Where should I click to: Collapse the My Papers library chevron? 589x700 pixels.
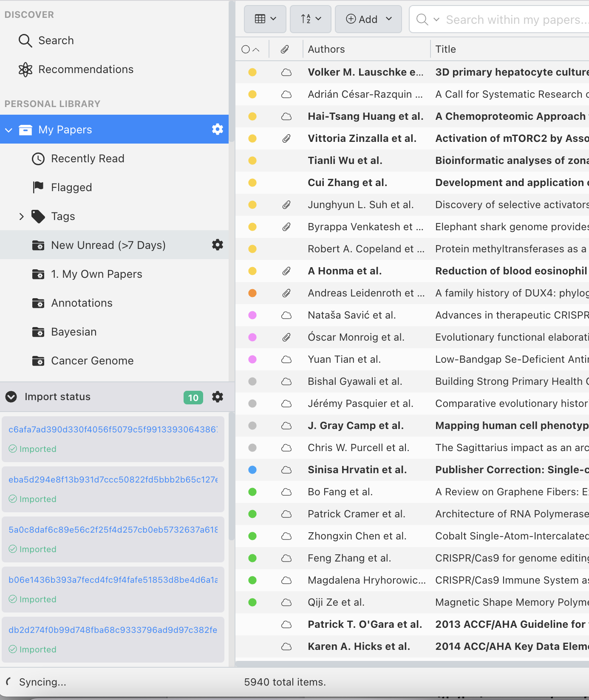click(x=9, y=130)
